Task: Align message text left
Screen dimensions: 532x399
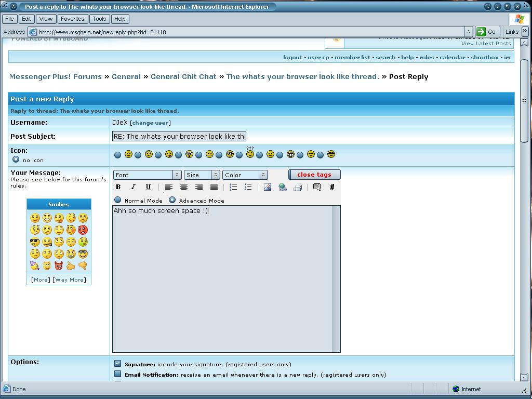Action: pyautogui.click(x=169, y=187)
